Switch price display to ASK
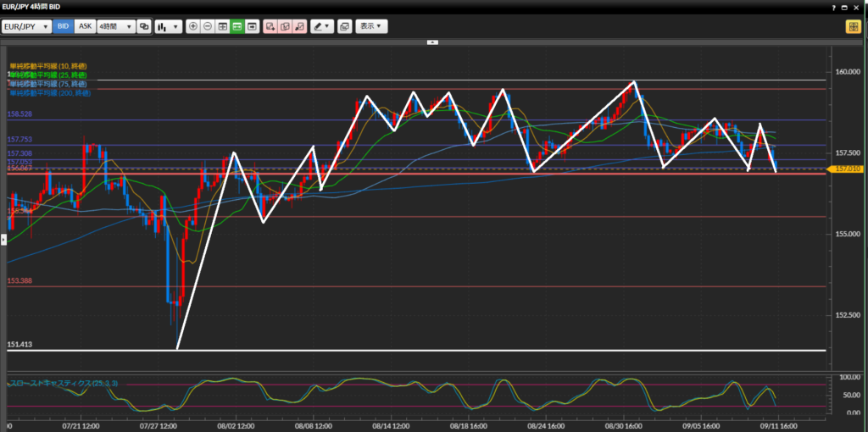The image size is (868, 432). pyautogui.click(x=85, y=26)
